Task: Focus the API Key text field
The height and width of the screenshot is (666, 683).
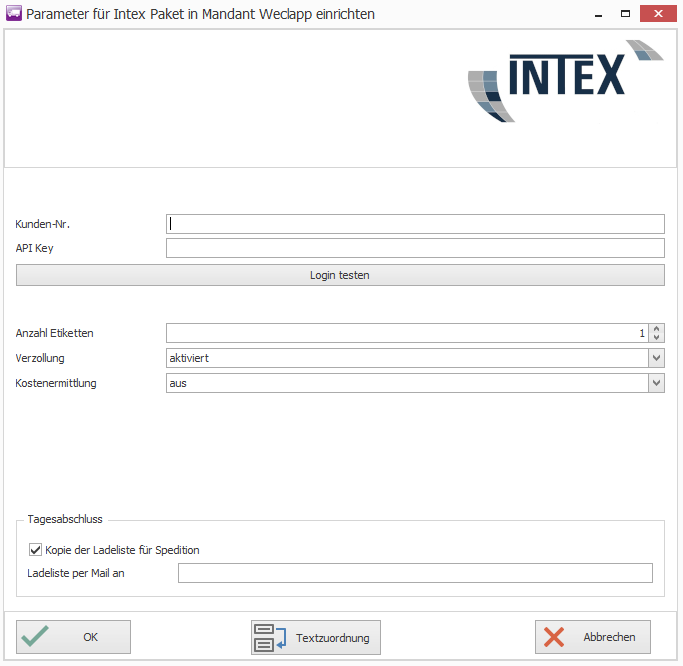Action: pos(415,248)
